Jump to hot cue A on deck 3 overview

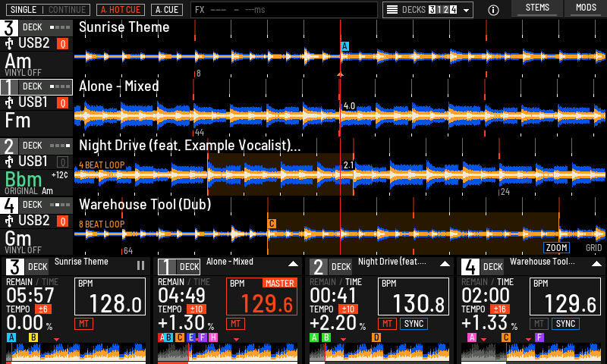click(11, 337)
